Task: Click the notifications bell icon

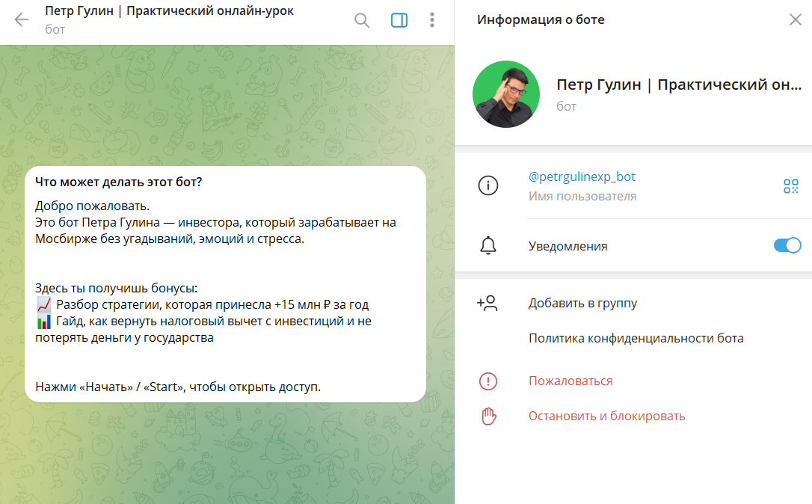Action: pyautogui.click(x=488, y=245)
